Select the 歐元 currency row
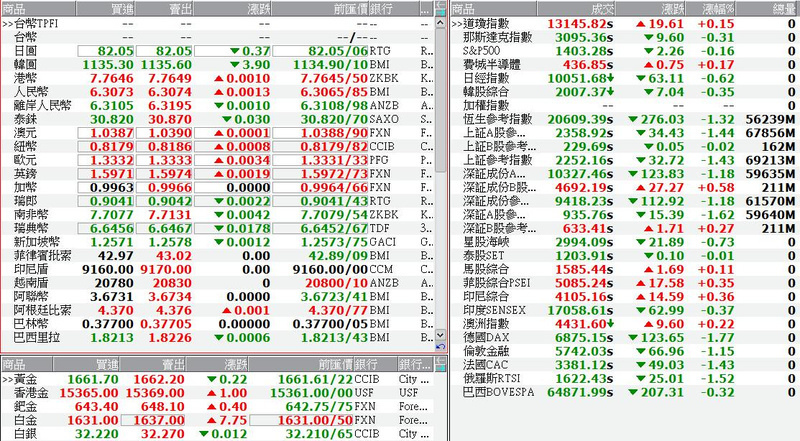 coord(217,160)
